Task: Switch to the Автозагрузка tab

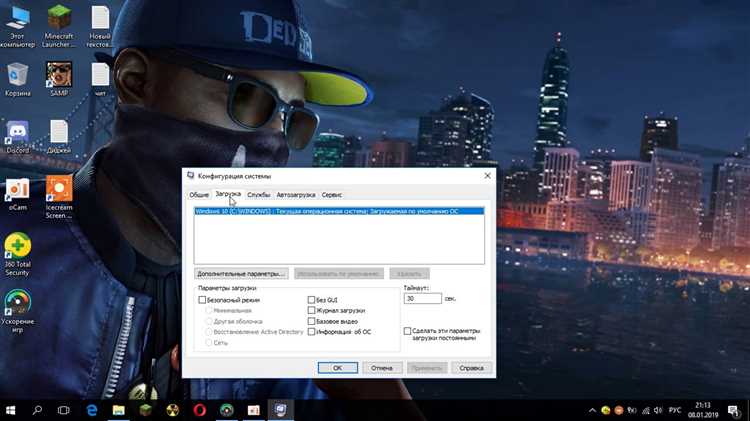Action: [x=296, y=195]
